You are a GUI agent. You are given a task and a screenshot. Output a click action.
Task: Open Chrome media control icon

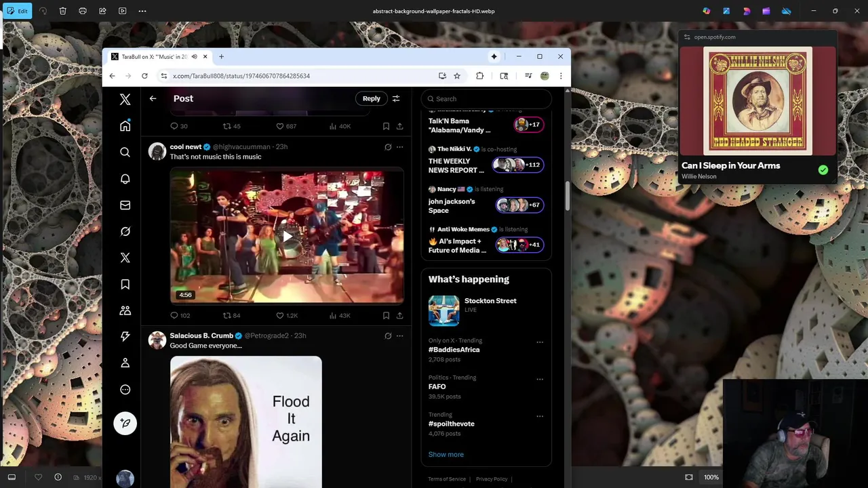528,76
